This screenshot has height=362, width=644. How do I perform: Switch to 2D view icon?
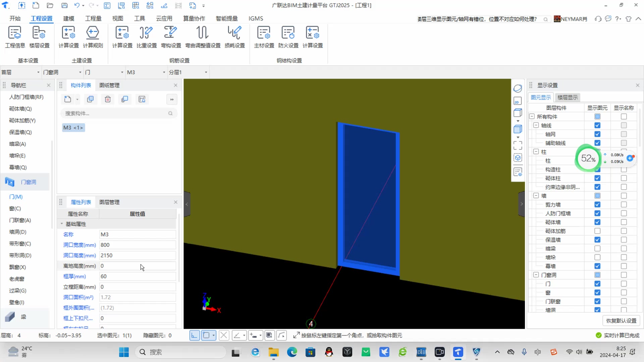pos(518,101)
